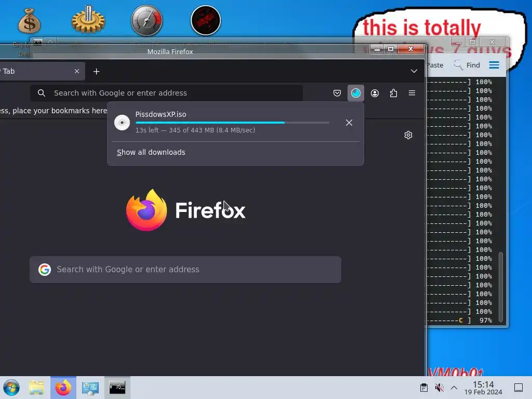Expand the list all tabs chevron
This screenshot has width=532, height=399.
414,71
